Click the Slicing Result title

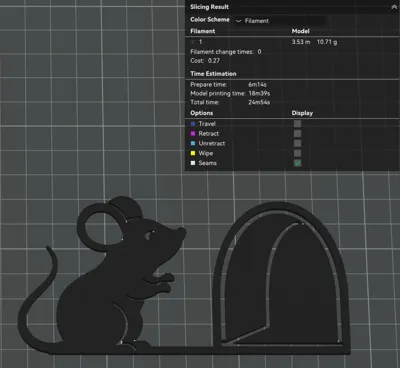[209, 7]
